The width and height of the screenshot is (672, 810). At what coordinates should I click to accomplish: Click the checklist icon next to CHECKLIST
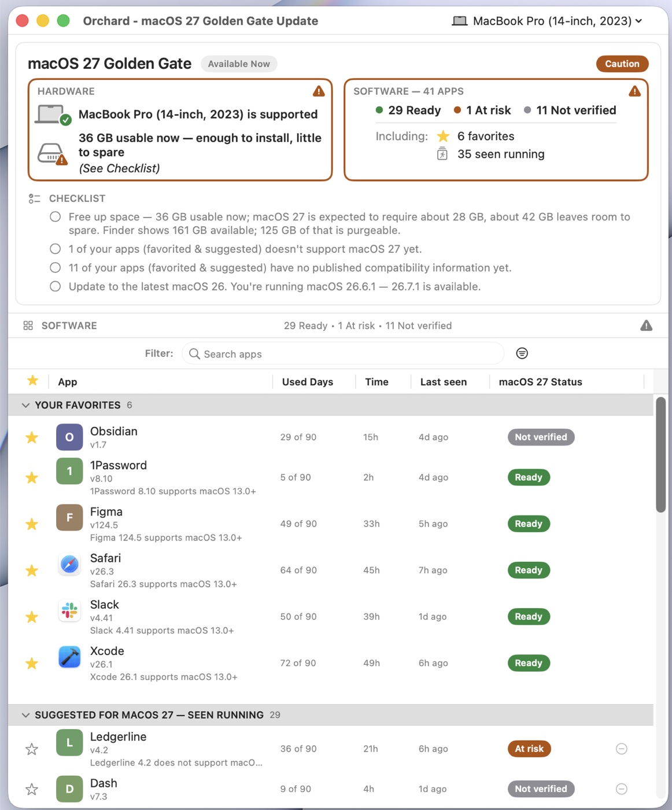(34, 198)
